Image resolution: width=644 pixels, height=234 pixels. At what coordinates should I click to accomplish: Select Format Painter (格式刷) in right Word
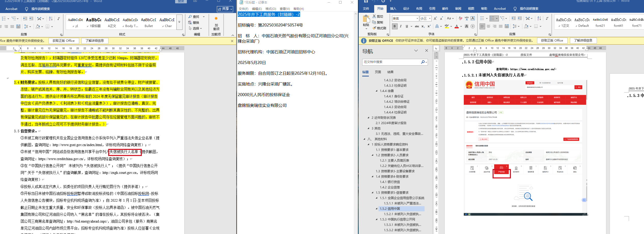(x=379, y=28)
